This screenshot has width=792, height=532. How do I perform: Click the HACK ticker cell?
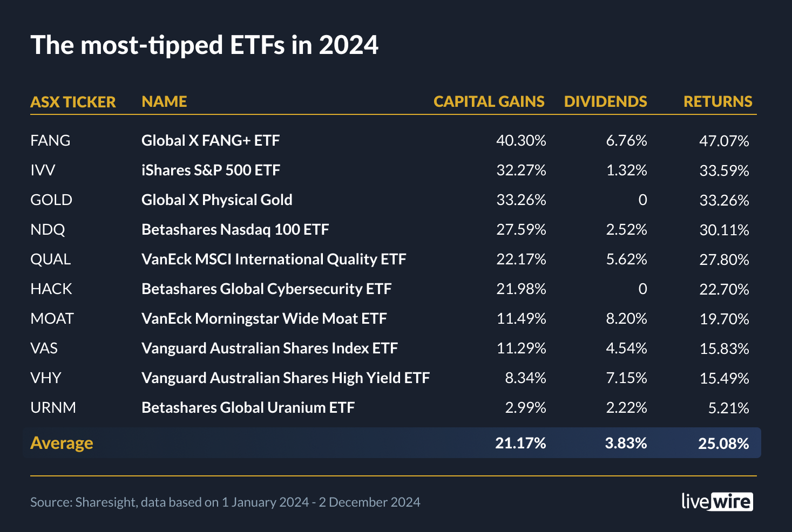(x=51, y=289)
